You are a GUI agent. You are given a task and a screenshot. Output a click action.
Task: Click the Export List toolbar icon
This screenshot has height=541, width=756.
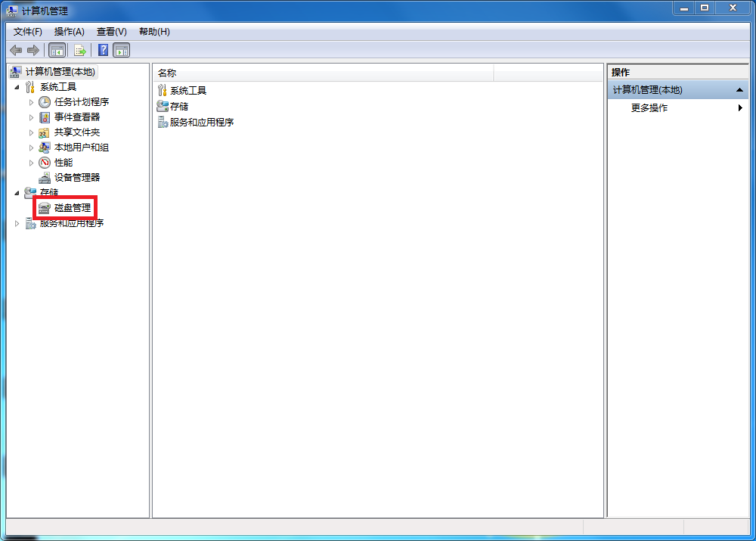tap(79, 51)
